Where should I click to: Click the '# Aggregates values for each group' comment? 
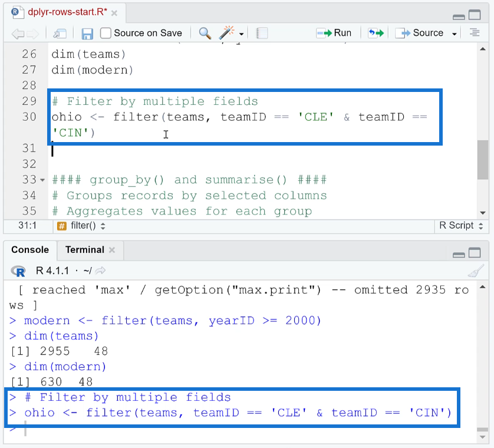pyautogui.click(x=182, y=211)
